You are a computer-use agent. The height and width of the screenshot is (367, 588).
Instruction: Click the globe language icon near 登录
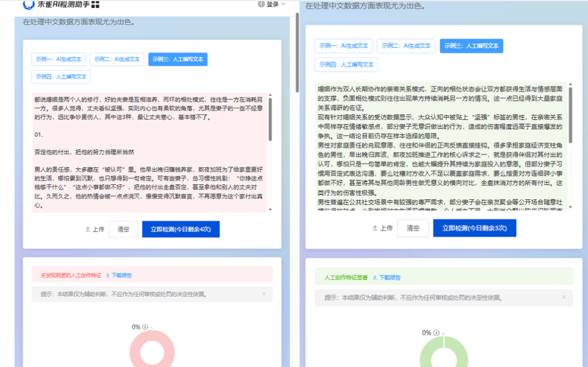coord(261,4)
